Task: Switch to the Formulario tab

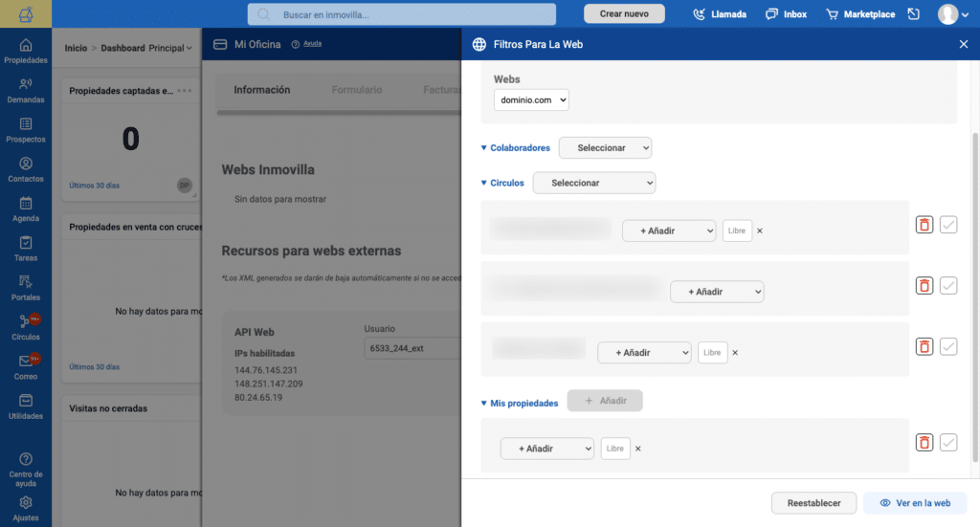Action: 356,90
